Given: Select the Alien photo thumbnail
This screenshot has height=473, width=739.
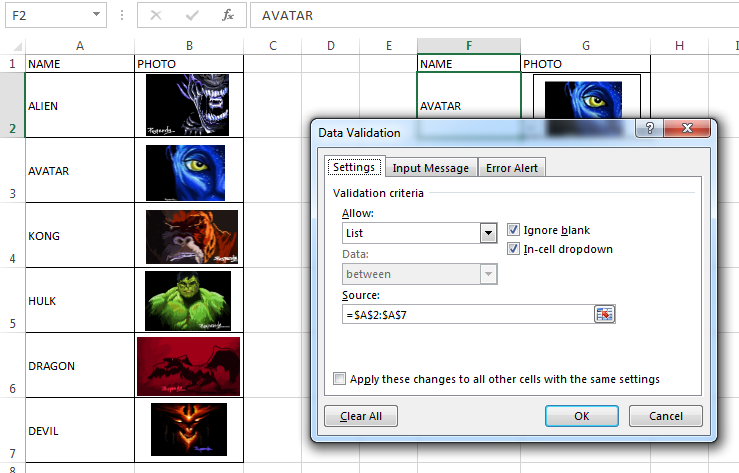Looking at the screenshot, I should pos(187,105).
